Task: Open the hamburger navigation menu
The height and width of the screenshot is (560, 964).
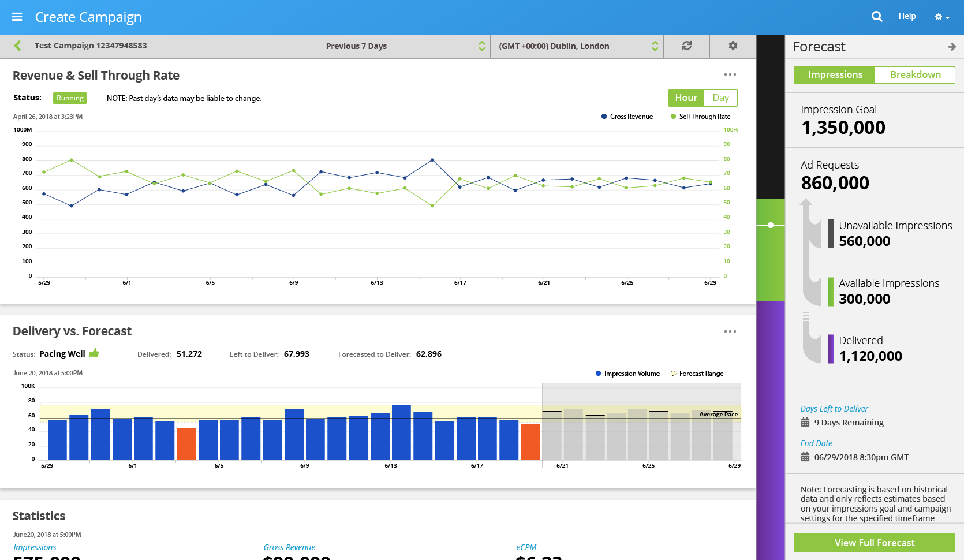Action: [17, 17]
